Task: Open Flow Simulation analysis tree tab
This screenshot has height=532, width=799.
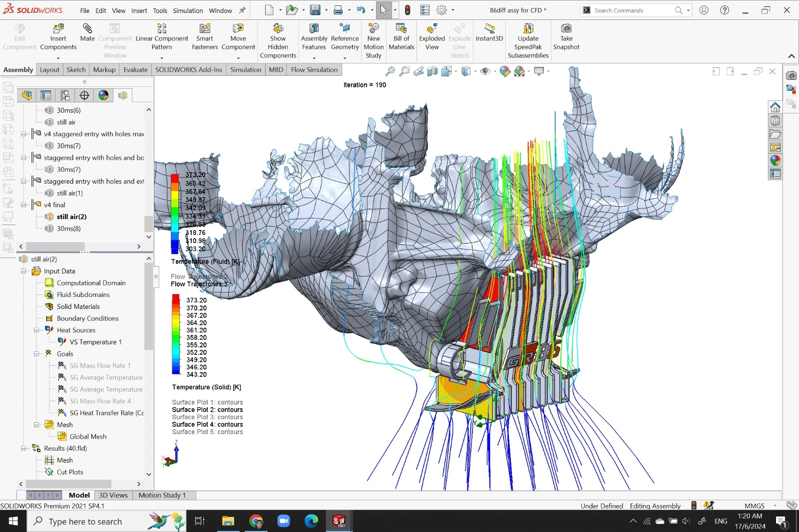Action: (x=123, y=95)
